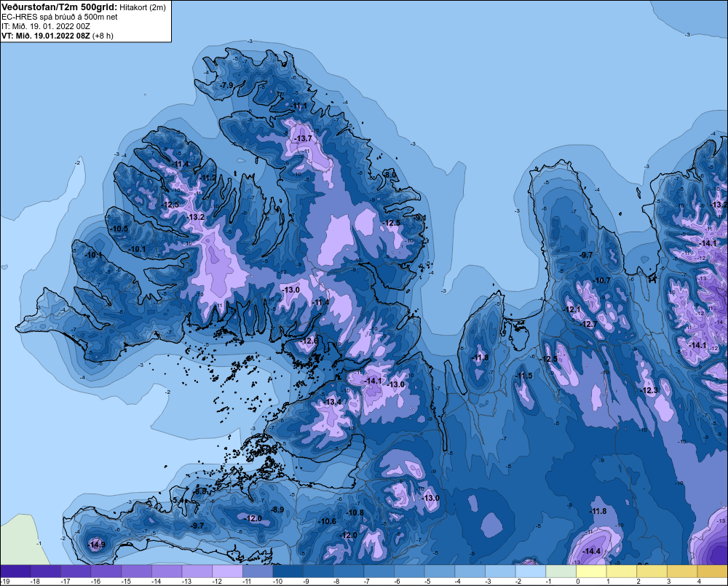Select the -12.7 temperature label
Screen dimensions: 728x586
(x=589, y=324)
